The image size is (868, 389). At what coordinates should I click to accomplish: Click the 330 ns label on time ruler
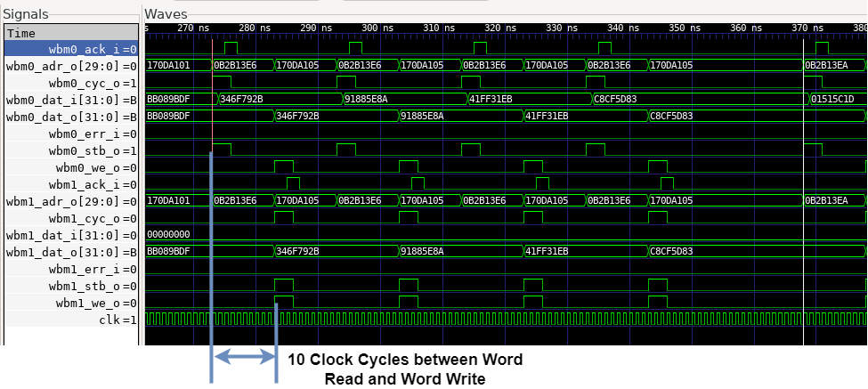(562, 28)
